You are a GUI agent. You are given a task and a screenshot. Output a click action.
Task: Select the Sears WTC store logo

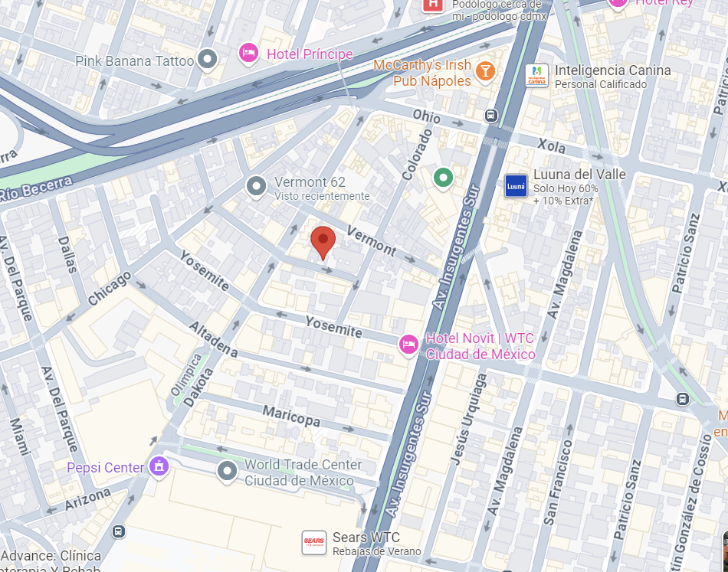(314, 543)
